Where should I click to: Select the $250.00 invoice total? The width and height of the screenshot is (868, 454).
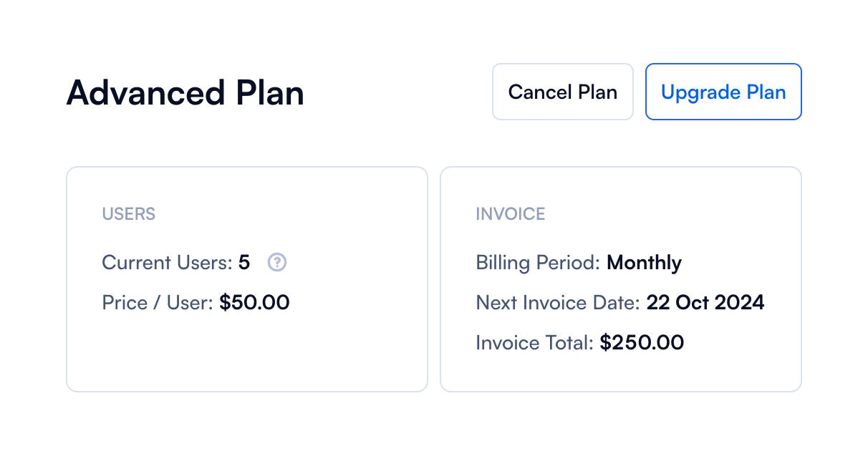[x=642, y=343]
